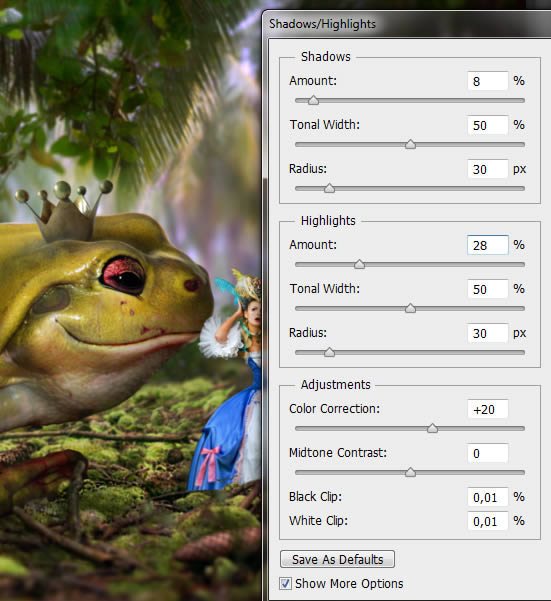Click the Save As Defaults button
The height and width of the screenshot is (601, 551).
pyautogui.click(x=337, y=559)
